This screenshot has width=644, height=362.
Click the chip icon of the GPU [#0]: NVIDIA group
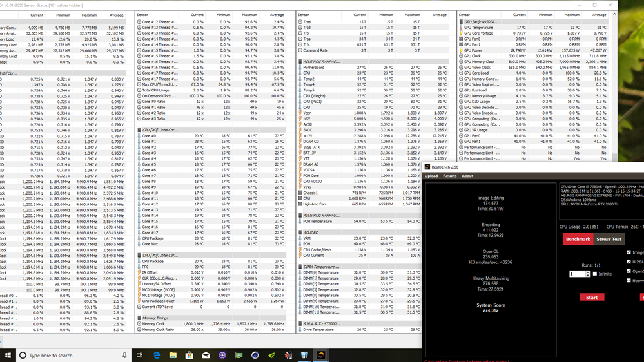pyautogui.click(x=461, y=22)
